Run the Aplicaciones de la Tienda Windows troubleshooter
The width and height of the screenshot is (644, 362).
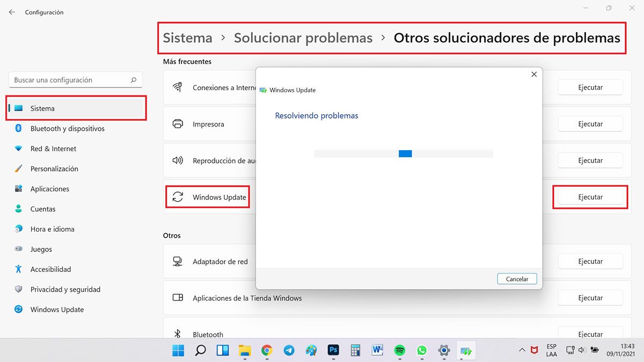coord(590,298)
